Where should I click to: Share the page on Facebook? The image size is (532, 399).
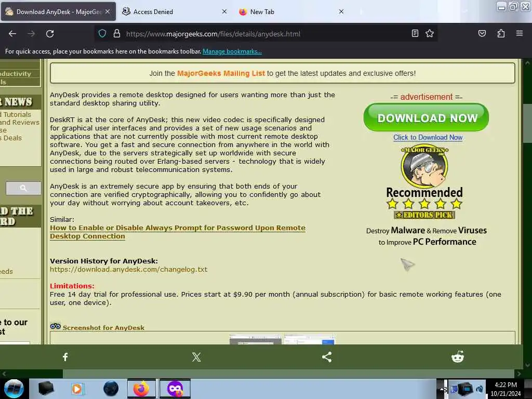(x=65, y=356)
